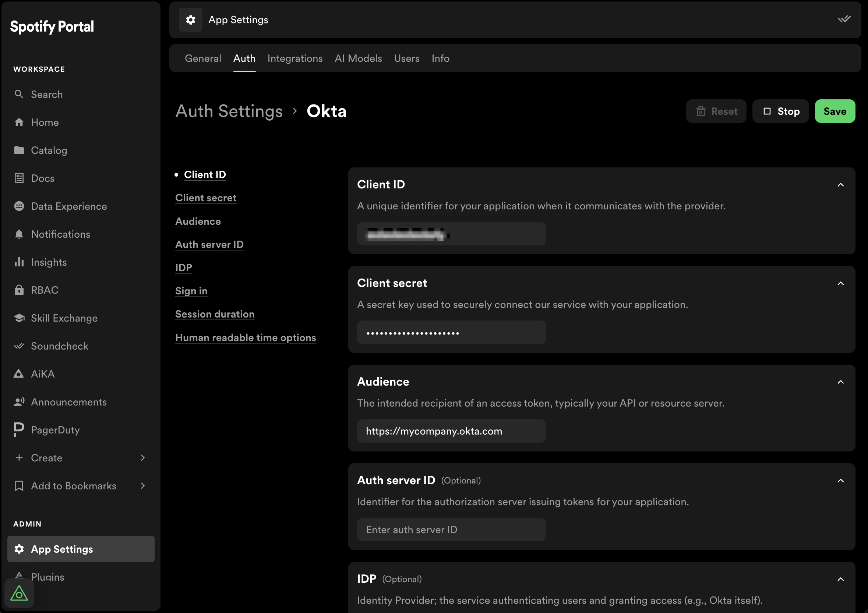Expand the Create submenu chevron
Image resolution: width=868 pixels, height=613 pixels.
pyautogui.click(x=142, y=458)
